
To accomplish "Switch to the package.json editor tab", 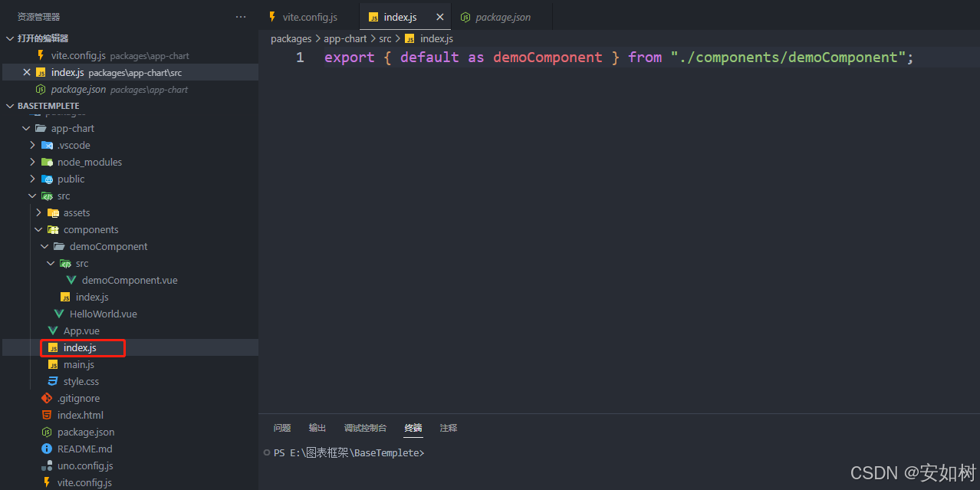I will point(502,16).
